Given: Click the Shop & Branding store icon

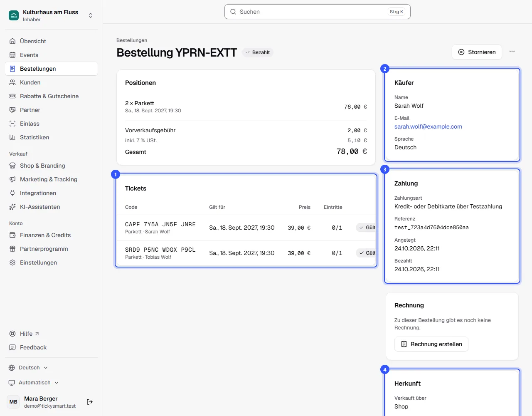Looking at the screenshot, I should click(12, 166).
